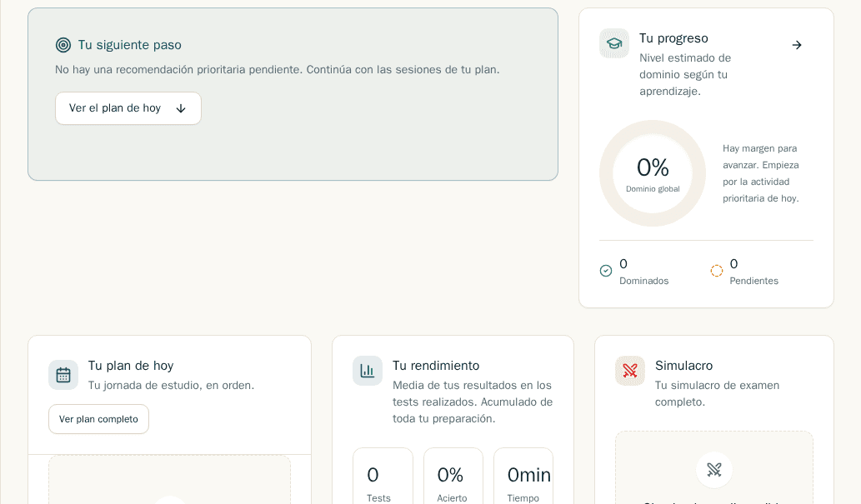Click the red crossed swords Simulacro icon
861x504 pixels.
[630, 371]
